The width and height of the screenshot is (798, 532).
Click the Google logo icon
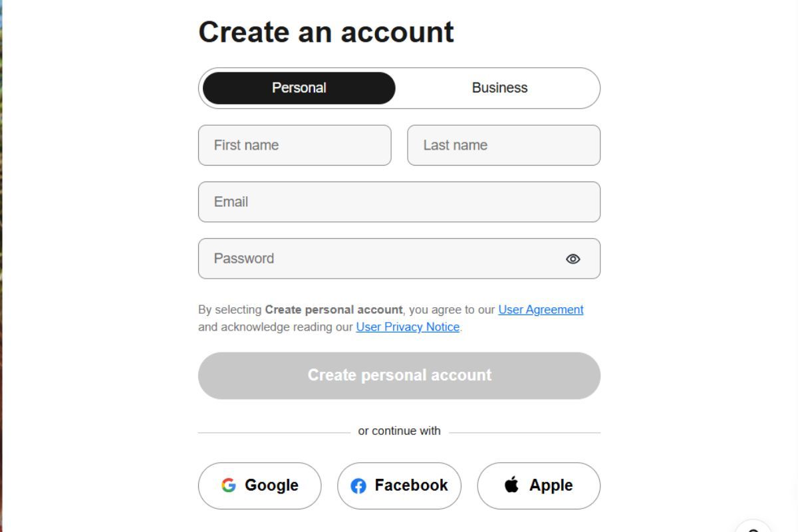tap(229, 485)
